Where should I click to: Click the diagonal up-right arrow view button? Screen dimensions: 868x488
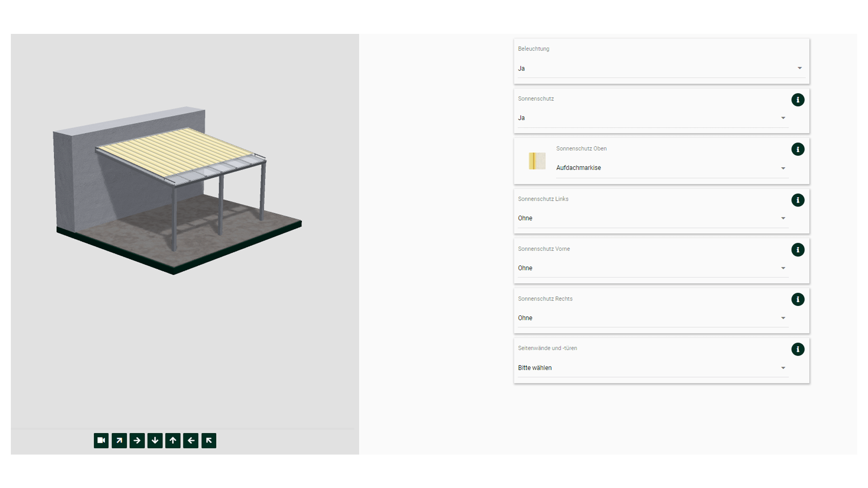coord(119,441)
